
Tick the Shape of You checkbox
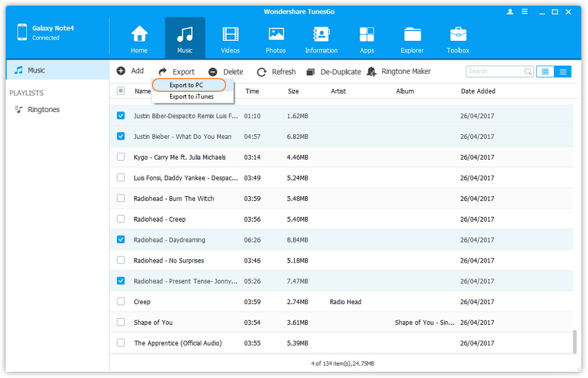(121, 323)
